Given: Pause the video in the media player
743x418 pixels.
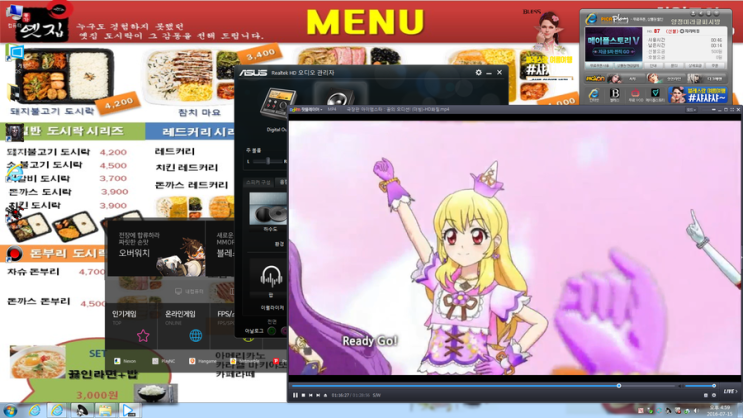Looking at the screenshot, I should [x=295, y=395].
